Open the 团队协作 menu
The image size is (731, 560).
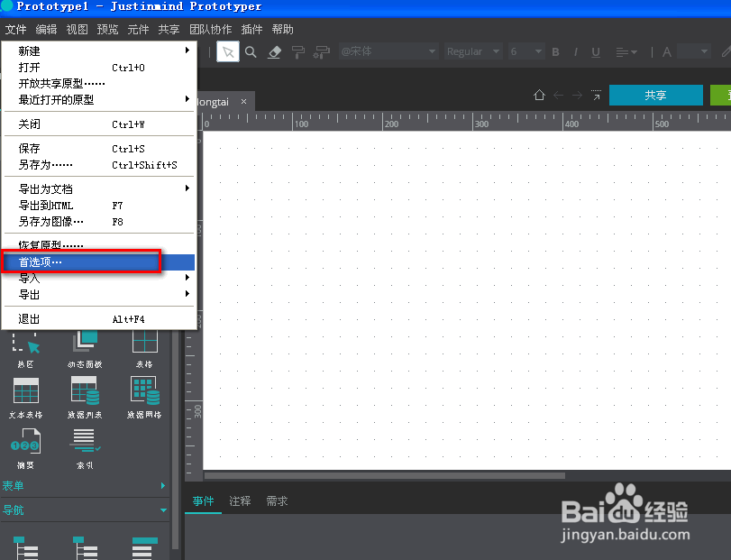tap(210, 30)
